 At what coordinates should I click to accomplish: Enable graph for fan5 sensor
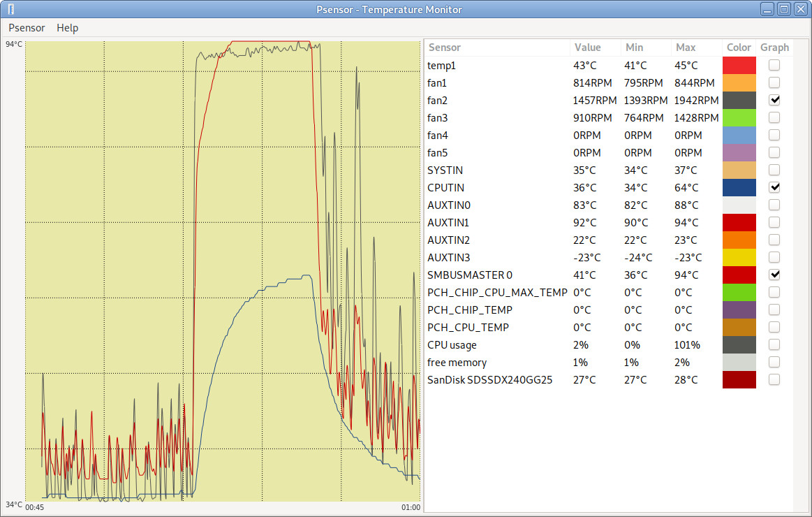point(774,153)
